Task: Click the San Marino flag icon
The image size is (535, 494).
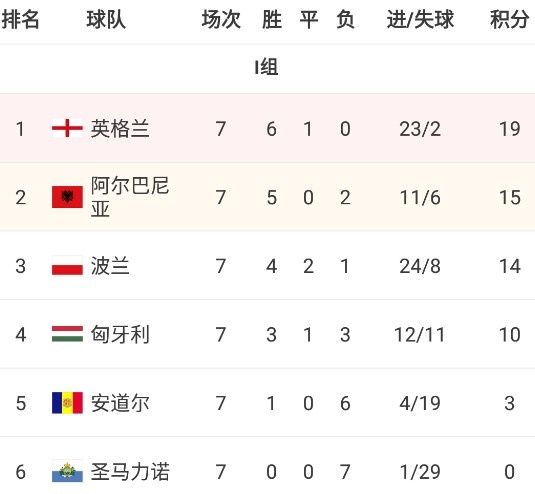Action: (67, 471)
